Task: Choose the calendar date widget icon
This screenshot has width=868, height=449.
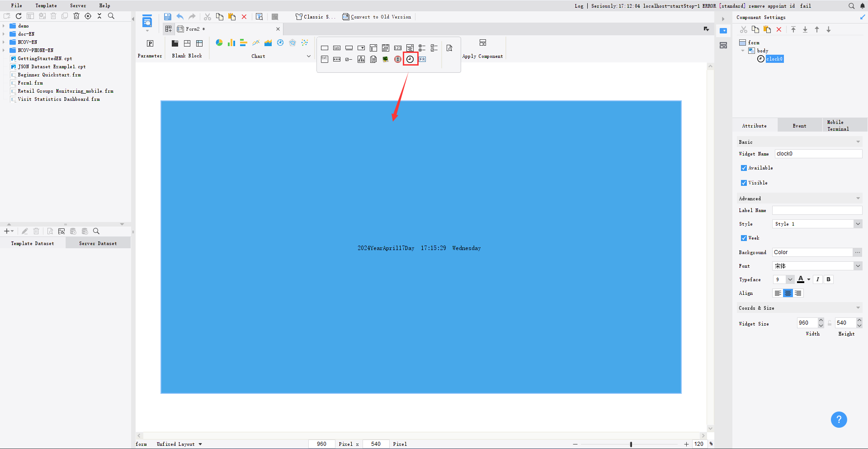Action: [386, 48]
